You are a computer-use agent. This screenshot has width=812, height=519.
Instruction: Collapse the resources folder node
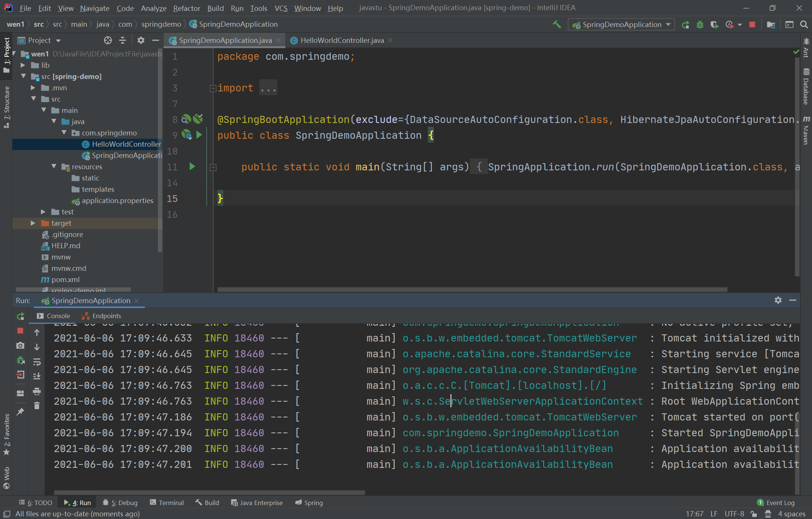(54, 167)
